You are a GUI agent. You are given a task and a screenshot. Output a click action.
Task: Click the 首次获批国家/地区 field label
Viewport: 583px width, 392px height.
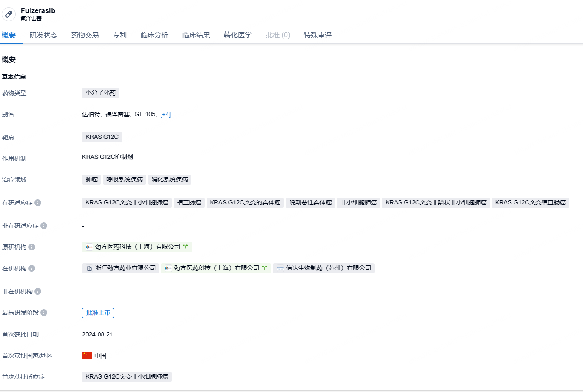[27, 356]
